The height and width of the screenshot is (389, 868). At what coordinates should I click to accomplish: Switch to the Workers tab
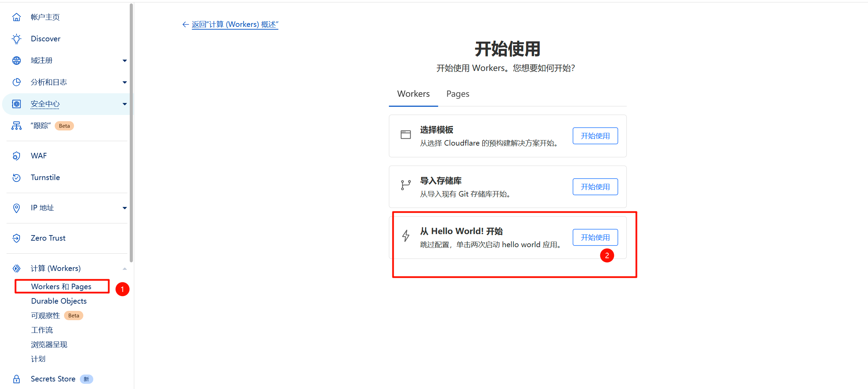pyautogui.click(x=413, y=94)
